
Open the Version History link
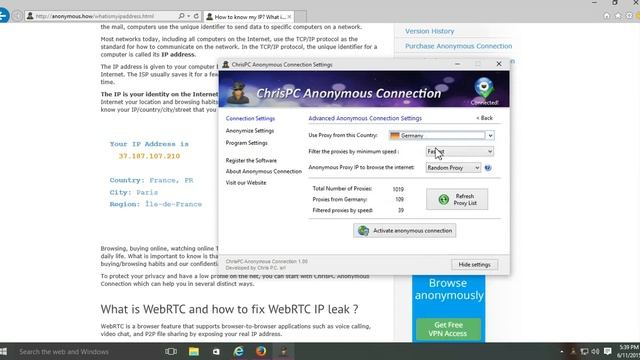[429, 31]
